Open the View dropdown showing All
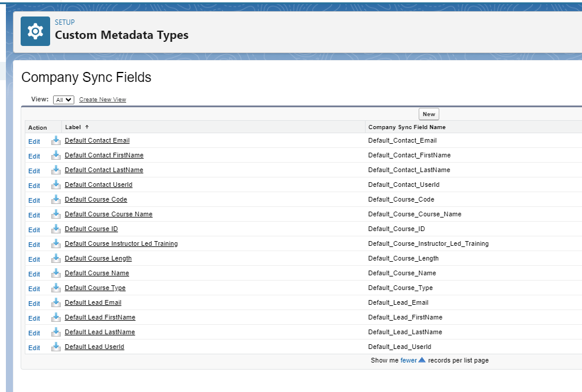Viewport: 582px width, 392px height. pyautogui.click(x=63, y=99)
